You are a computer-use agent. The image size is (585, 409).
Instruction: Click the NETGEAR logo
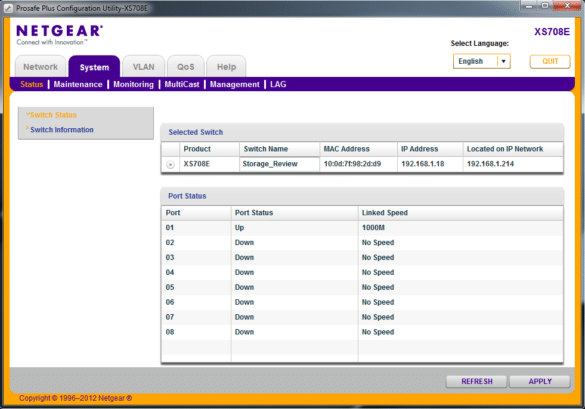coord(59,34)
